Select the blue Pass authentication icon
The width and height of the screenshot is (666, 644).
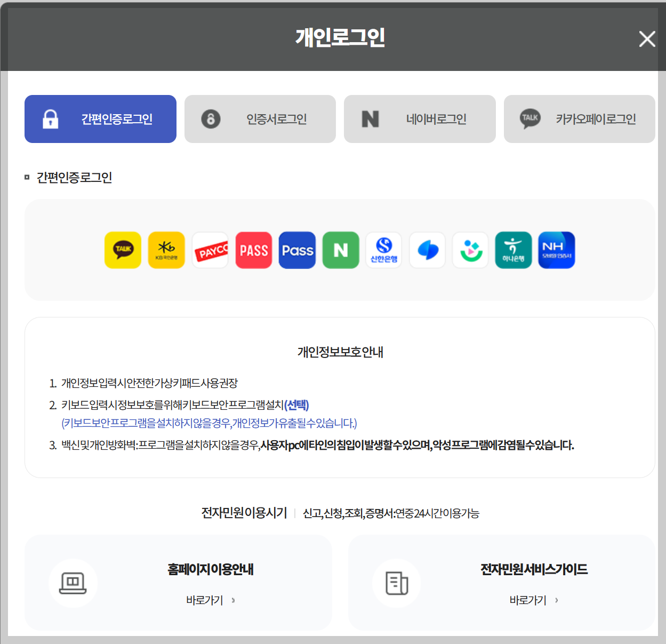(297, 250)
